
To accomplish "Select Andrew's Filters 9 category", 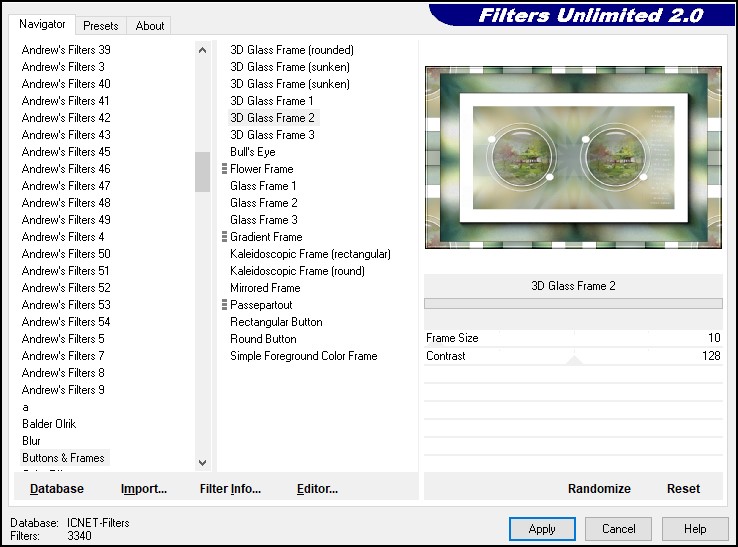I will [x=63, y=390].
